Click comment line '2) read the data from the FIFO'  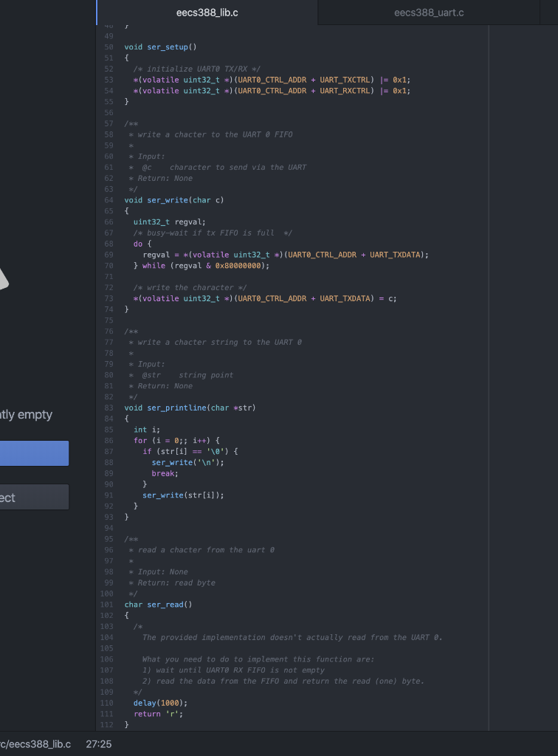click(283, 681)
